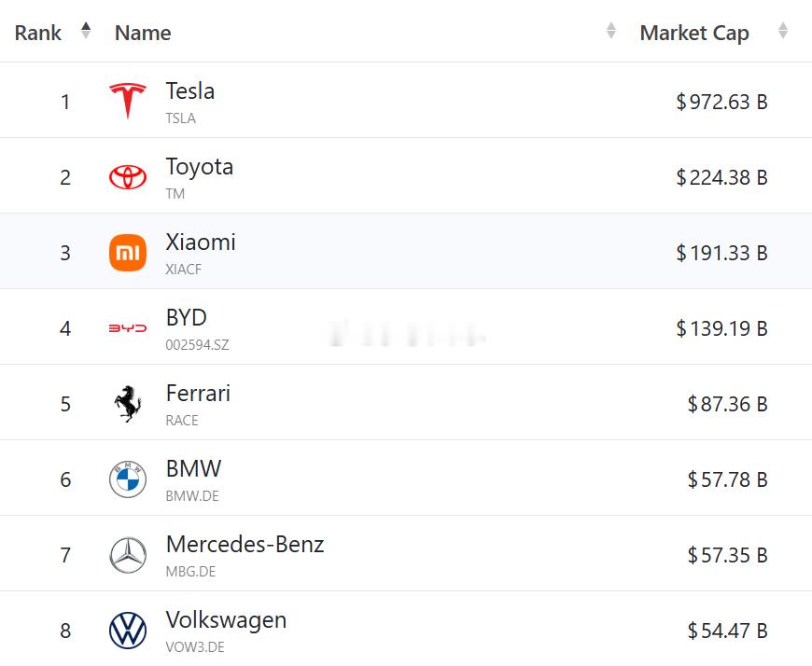The width and height of the screenshot is (812, 666).
Task: Open the Xiaomi company link
Action: (x=201, y=243)
